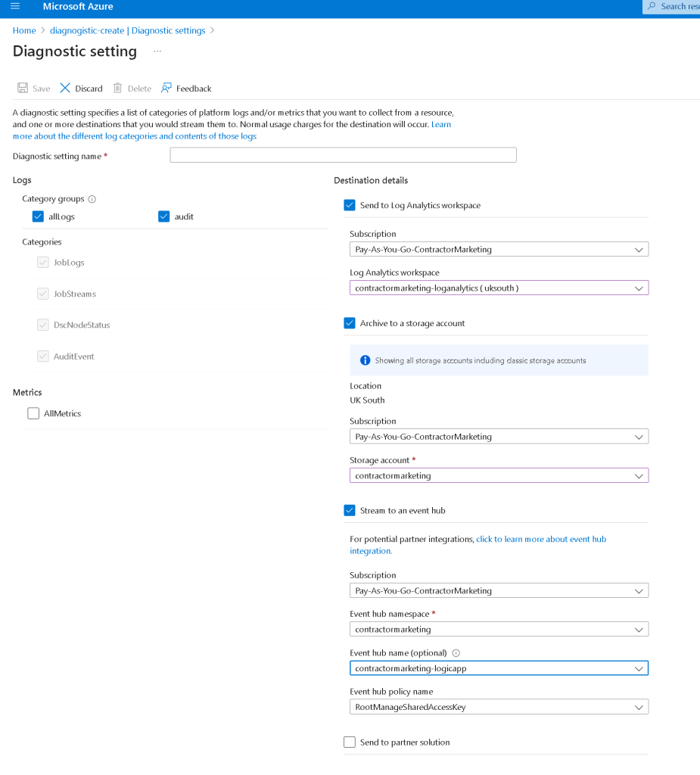The image size is (700, 775).
Task: Click the blue info icon in storage accounts notice
Action: [x=366, y=360]
